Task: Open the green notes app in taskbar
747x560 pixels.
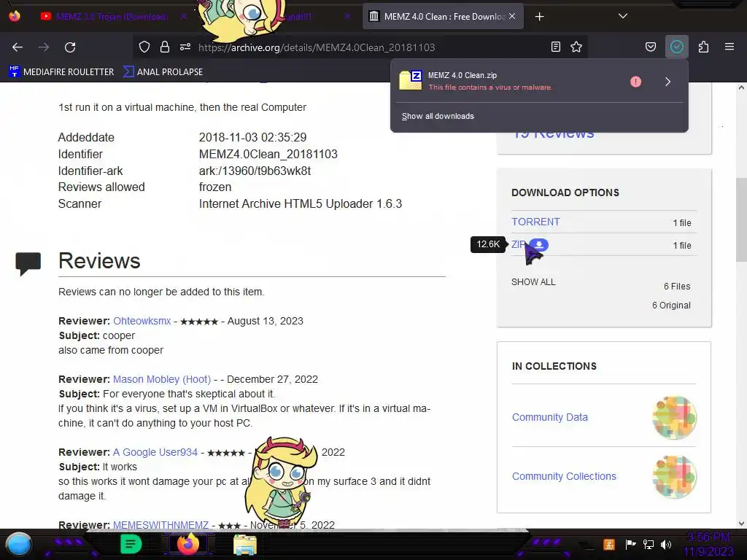Action: (131, 544)
